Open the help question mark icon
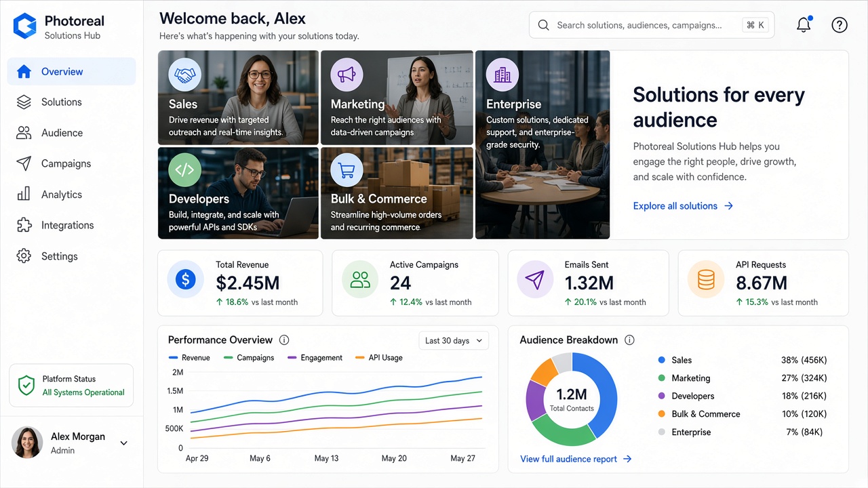 (840, 25)
